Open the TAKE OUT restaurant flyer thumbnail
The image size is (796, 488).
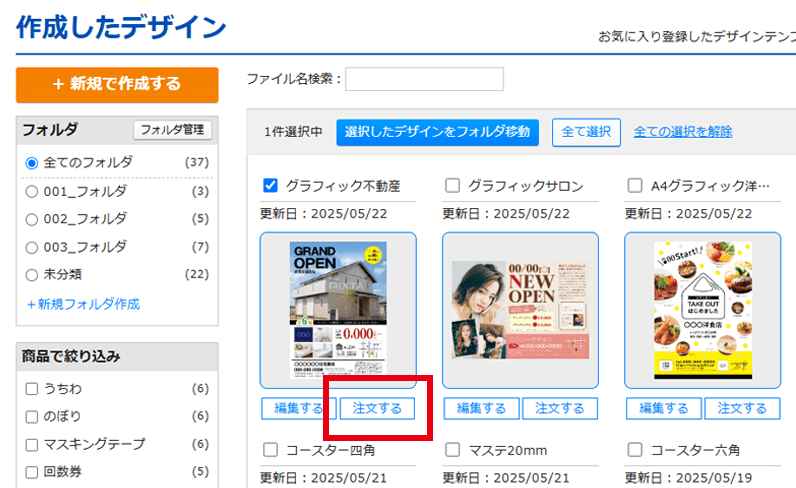pos(702,310)
